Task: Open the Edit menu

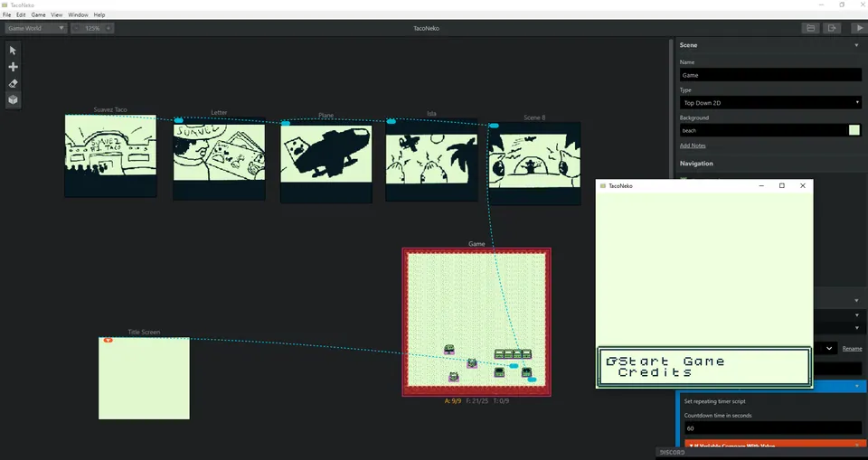Action: click(21, 15)
